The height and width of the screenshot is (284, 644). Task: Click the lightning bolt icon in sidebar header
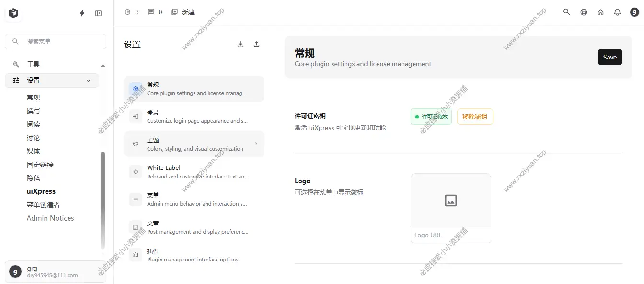[x=82, y=13]
